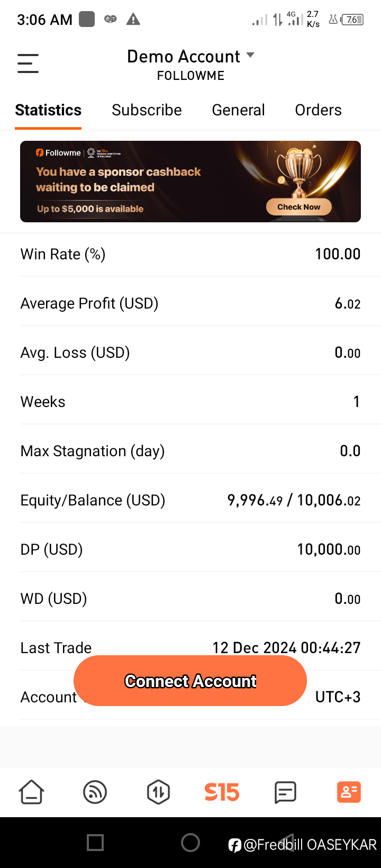The image size is (381, 868).
Task: Open the General tab
Action: point(238,110)
